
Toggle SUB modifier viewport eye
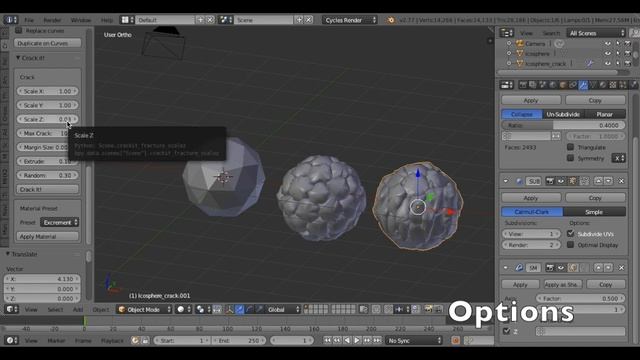click(x=561, y=181)
